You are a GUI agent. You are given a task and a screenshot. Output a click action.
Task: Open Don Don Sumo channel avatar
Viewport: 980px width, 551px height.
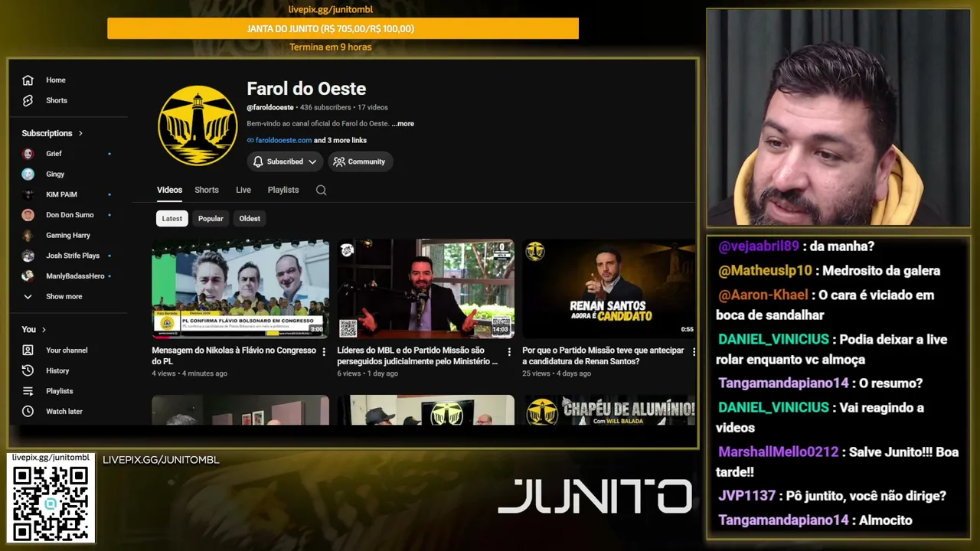28,215
